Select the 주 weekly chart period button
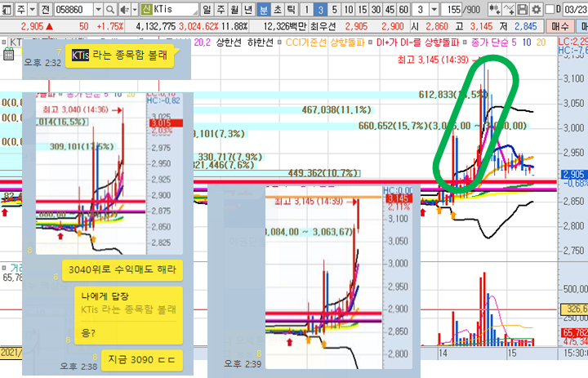The height and width of the screenshot is (378, 588). pos(220,9)
